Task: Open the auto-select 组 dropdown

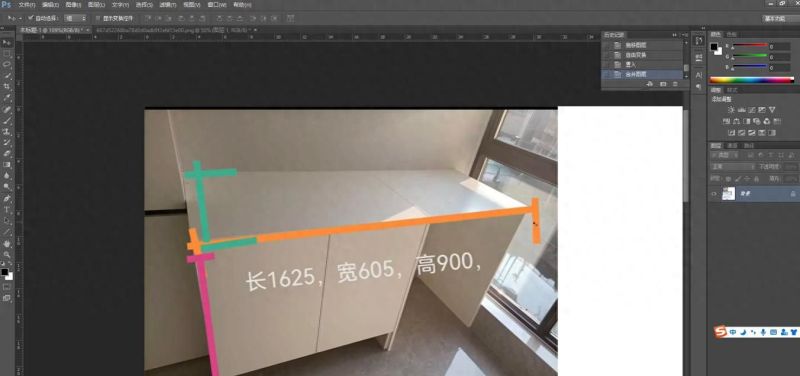Action: click(x=76, y=18)
